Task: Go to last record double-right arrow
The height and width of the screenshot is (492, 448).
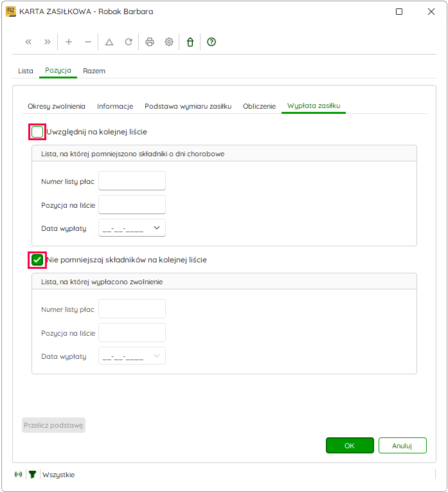Action: click(48, 42)
